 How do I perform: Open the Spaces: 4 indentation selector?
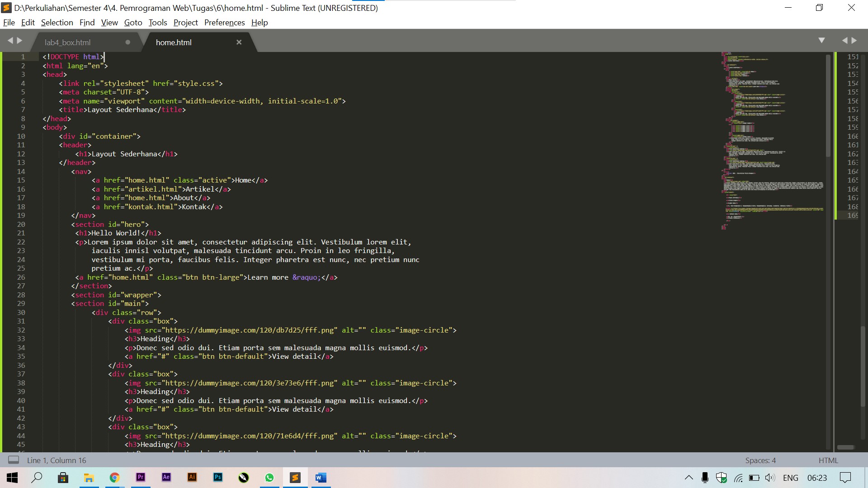point(760,460)
